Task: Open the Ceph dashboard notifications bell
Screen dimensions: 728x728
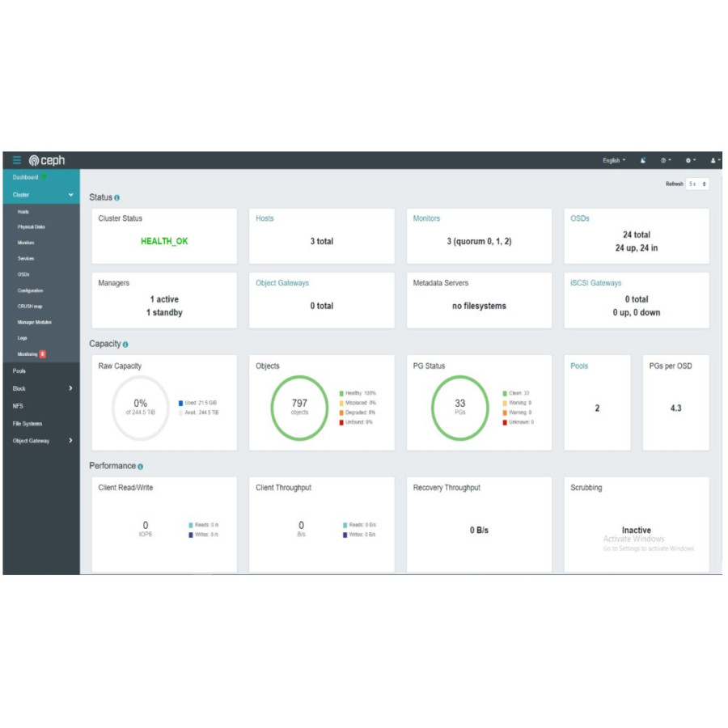Action: click(643, 160)
